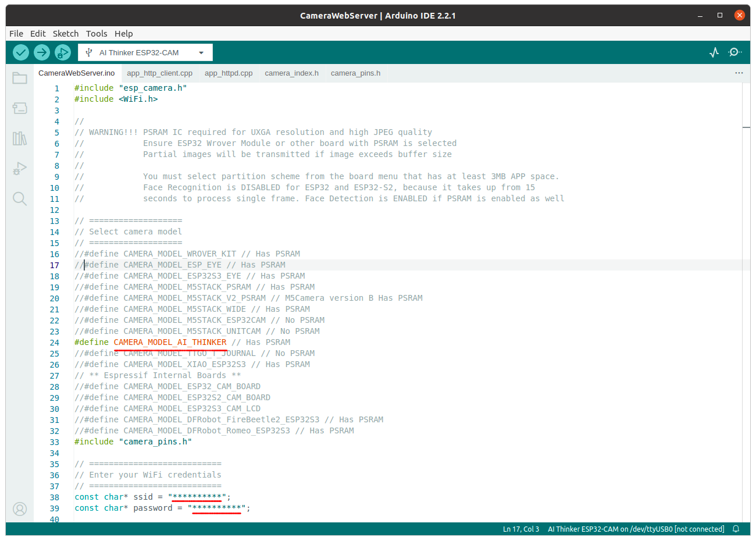This screenshot has height=541, width=756.
Task: Click line number 1 in gutter
Action: coord(57,88)
